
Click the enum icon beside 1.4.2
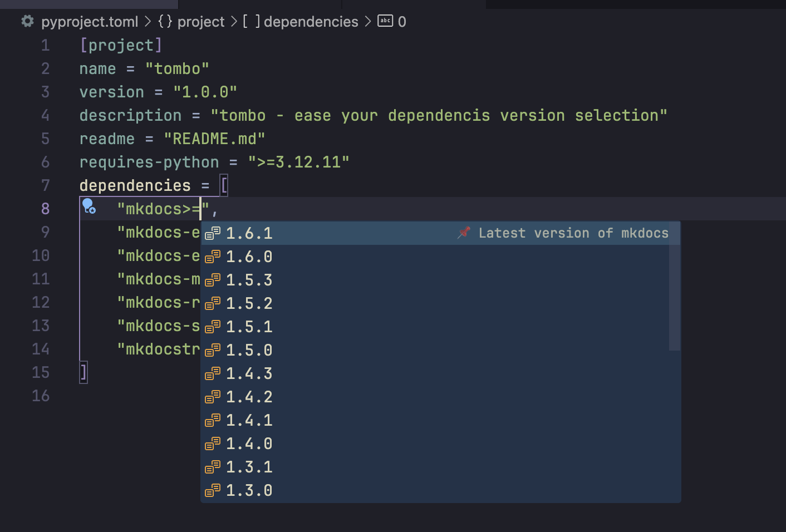pyautogui.click(x=213, y=397)
